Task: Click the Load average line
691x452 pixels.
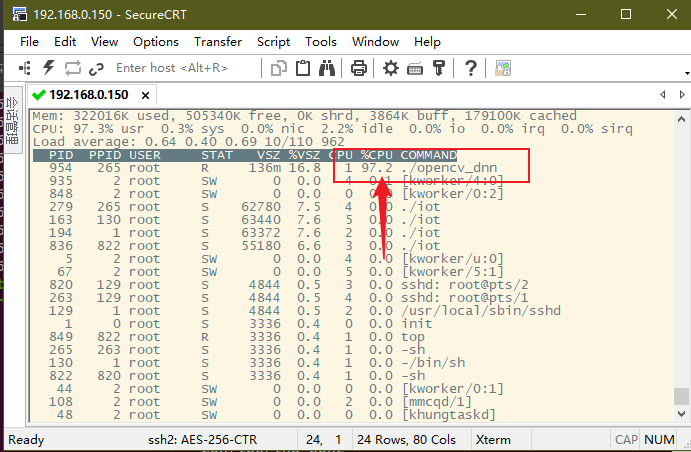Action: (189, 142)
